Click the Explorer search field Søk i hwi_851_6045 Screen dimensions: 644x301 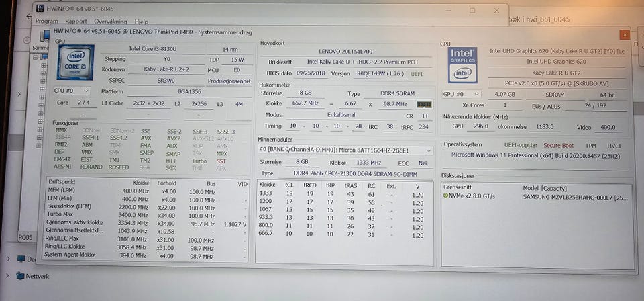coord(539,19)
